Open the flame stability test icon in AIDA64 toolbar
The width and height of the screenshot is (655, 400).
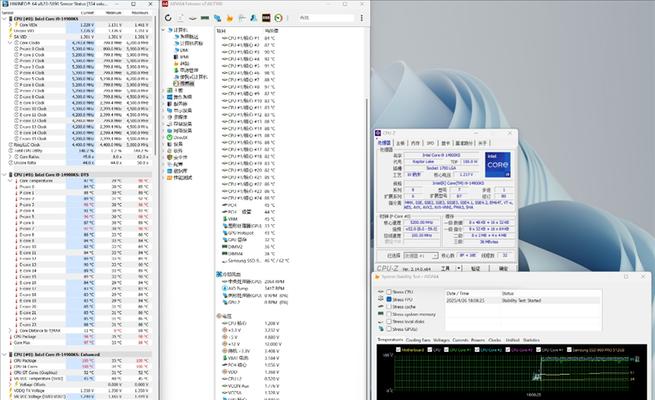(229, 18)
